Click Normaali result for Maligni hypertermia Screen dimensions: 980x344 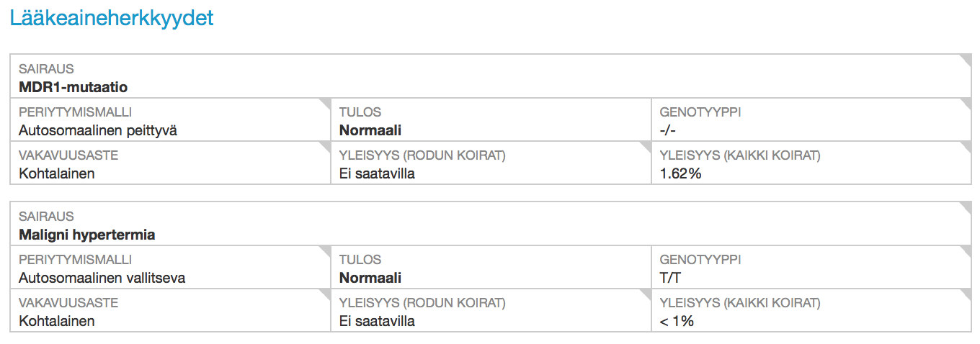click(370, 278)
